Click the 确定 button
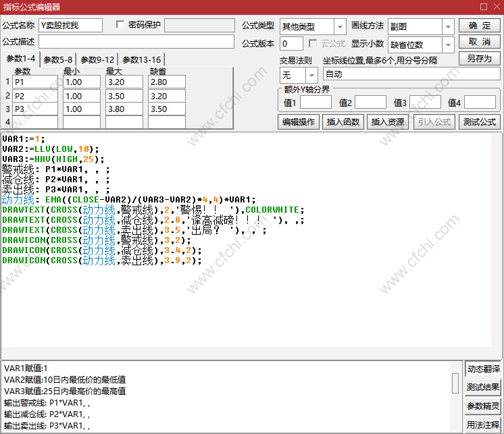The height and width of the screenshot is (434, 504). click(480, 26)
